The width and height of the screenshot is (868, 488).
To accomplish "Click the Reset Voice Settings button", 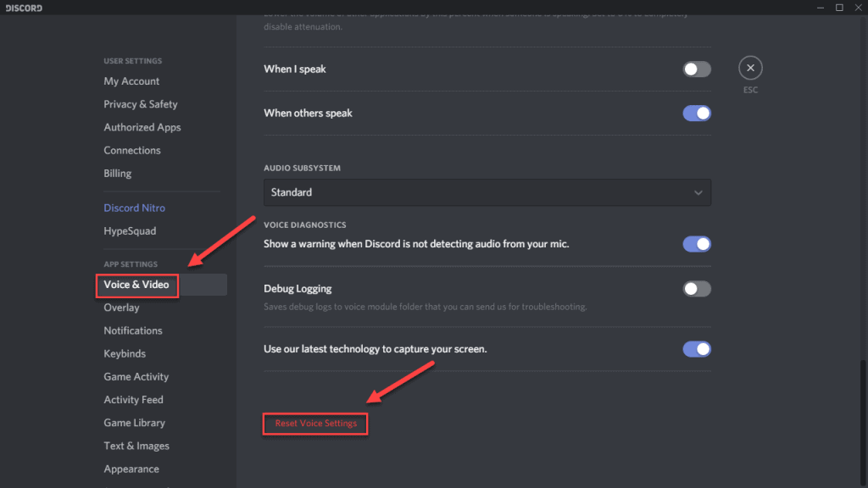I will pos(314,424).
